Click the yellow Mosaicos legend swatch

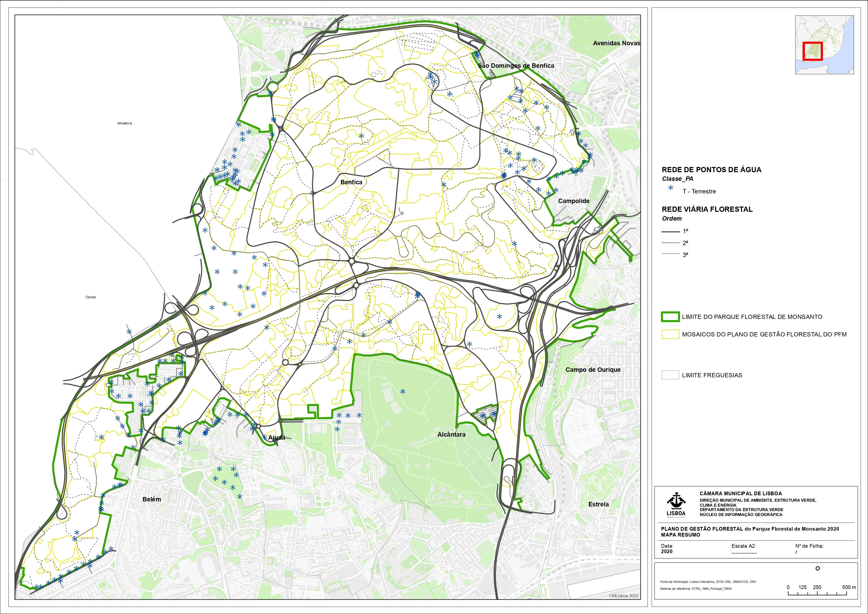pos(670,334)
